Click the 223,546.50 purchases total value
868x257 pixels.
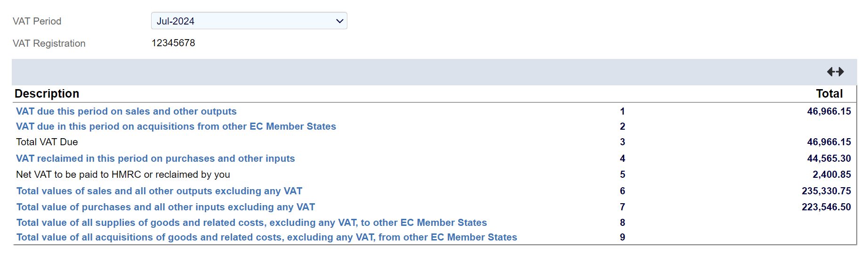(826, 207)
